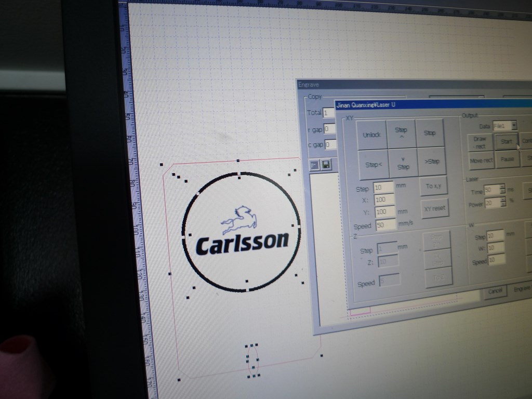Viewport: 532px width, 399px height.
Task: Click the Pause button
Action: [507, 159]
